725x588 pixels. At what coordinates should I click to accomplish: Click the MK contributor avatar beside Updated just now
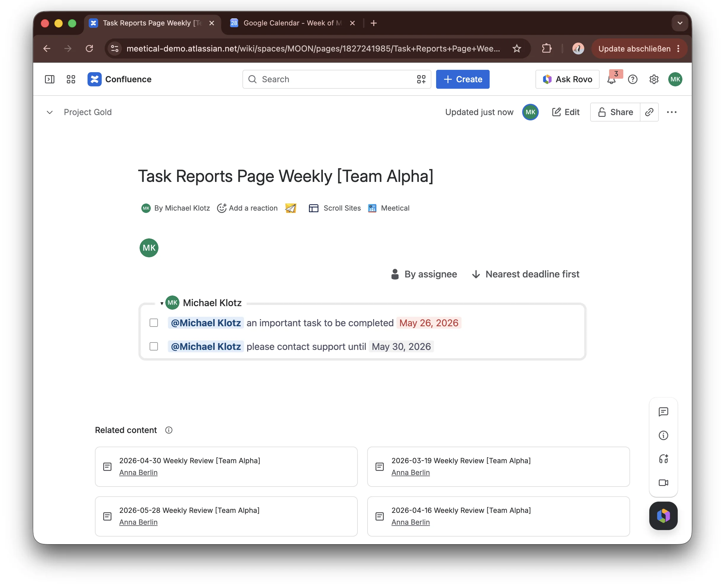click(x=530, y=112)
